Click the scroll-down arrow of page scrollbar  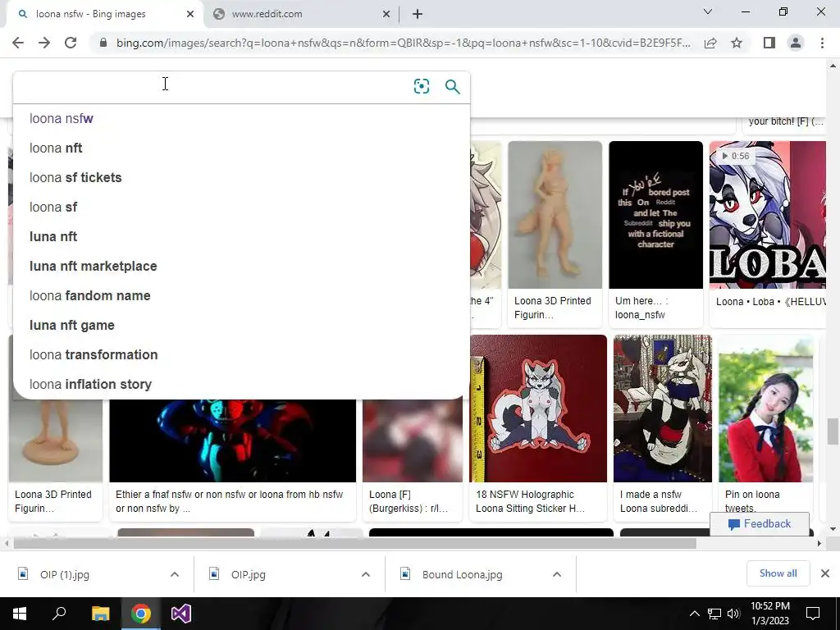click(833, 529)
